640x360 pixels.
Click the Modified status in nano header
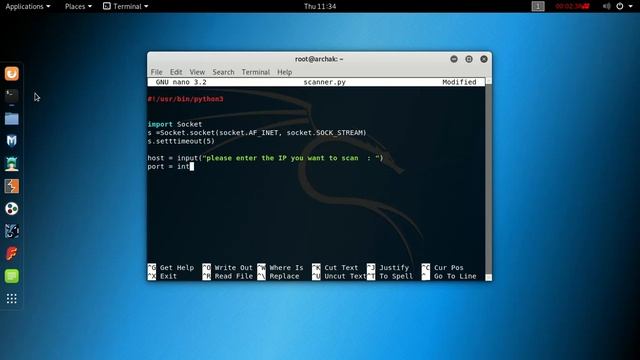(x=459, y=82)
